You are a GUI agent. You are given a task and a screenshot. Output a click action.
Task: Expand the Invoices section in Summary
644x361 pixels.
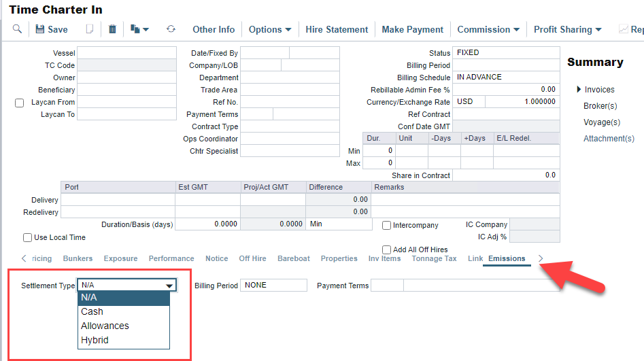[580, 90]
